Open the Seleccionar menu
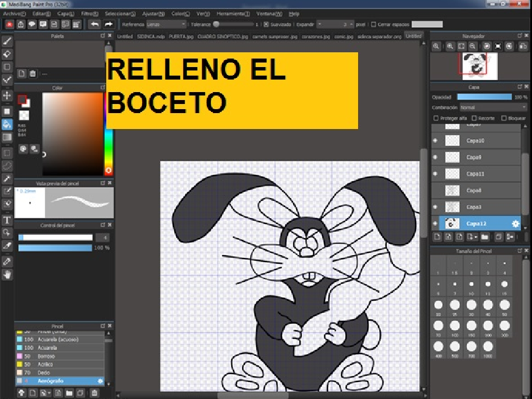 coord(120,14)
